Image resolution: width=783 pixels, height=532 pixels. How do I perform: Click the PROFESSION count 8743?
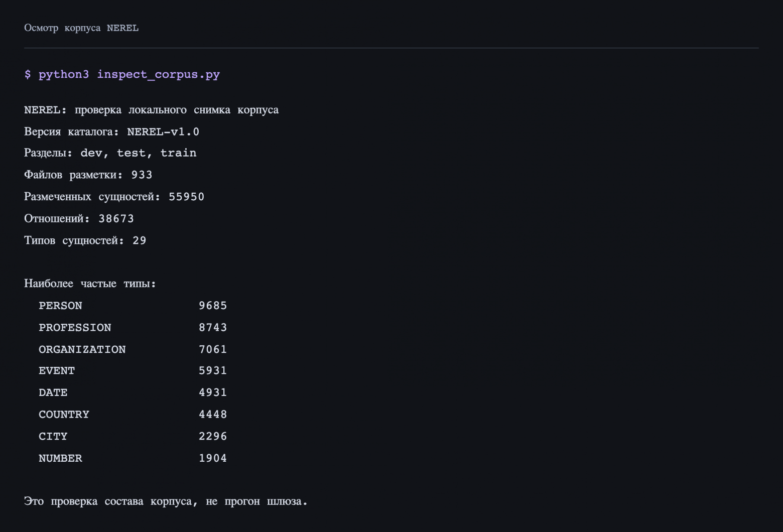(x=213, y=327)
